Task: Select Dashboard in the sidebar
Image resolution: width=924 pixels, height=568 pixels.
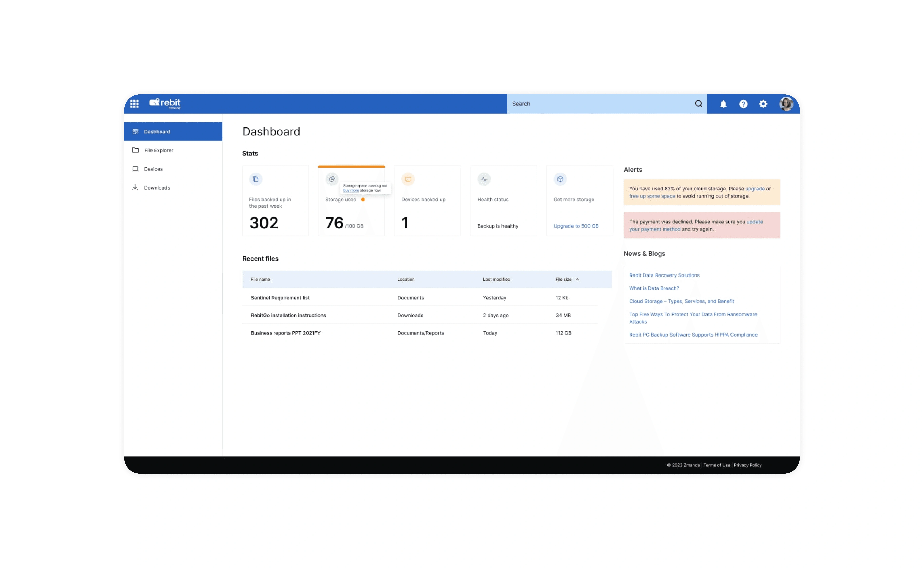Action: pyautogui.click(x=173, y=132)
